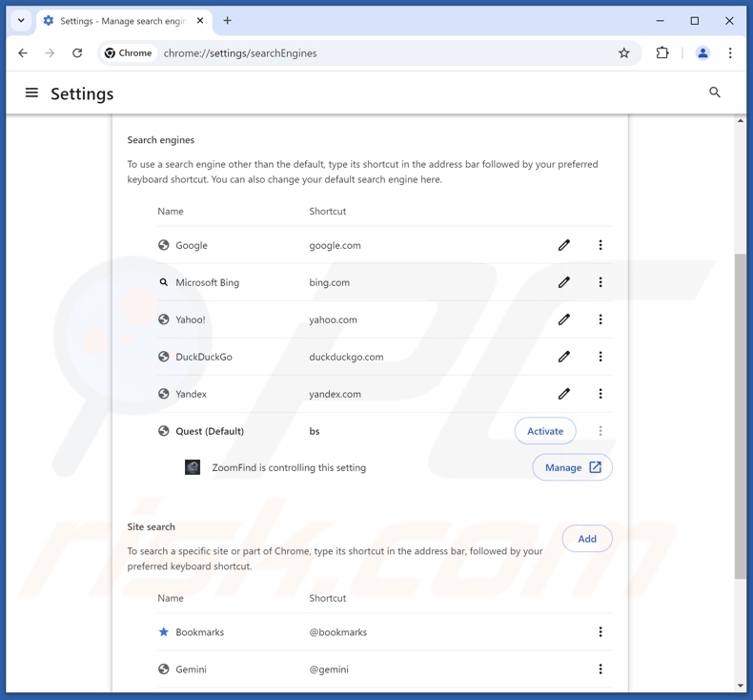
Task: Click the duckduckgo.com shortcut text
Action: pyautogui.click(x=346, y=357)
